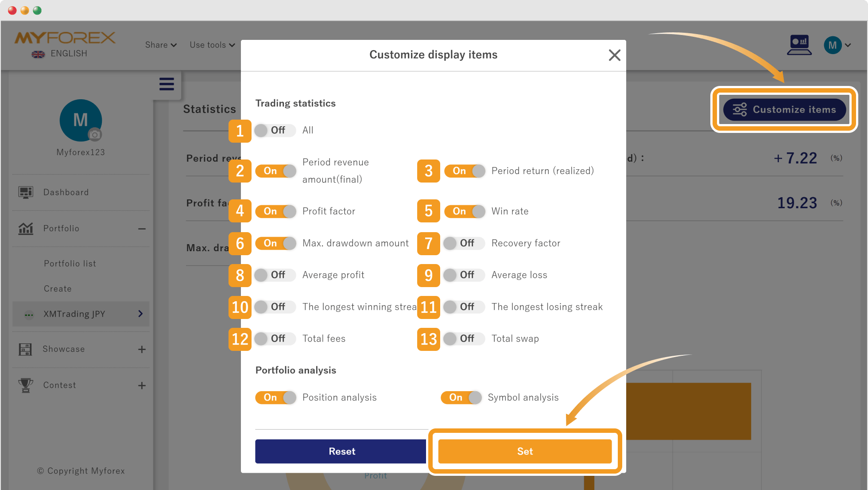Toggle the Win rate switch
This screenshot has height=490, width=868.
click(465, 211)
